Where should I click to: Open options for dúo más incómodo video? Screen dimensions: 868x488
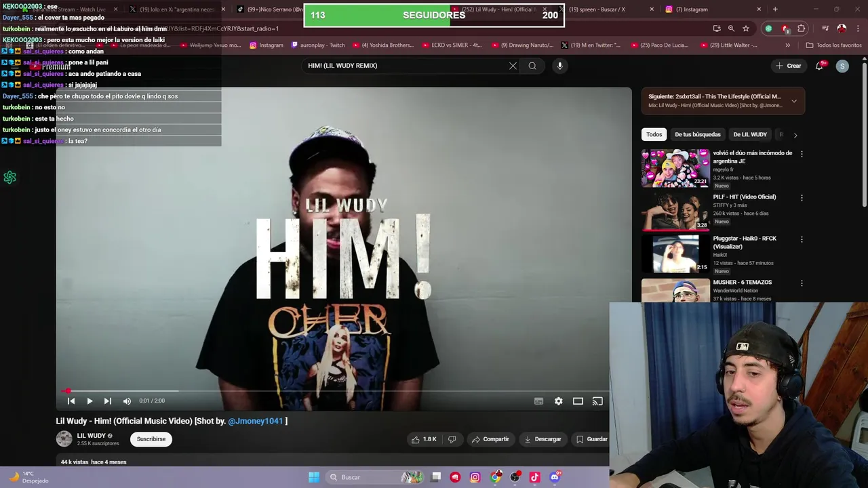(x=802, y=154)
